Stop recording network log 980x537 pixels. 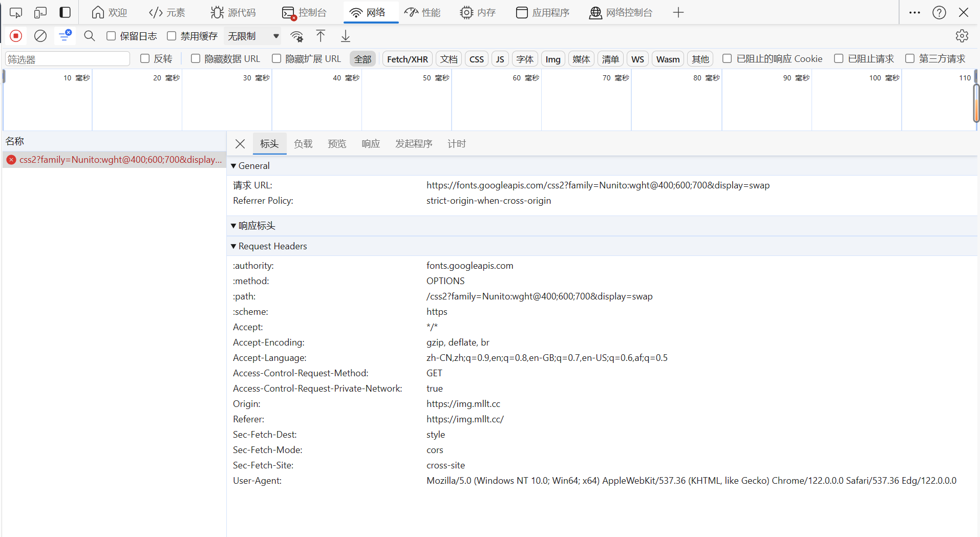click(16, 36)
